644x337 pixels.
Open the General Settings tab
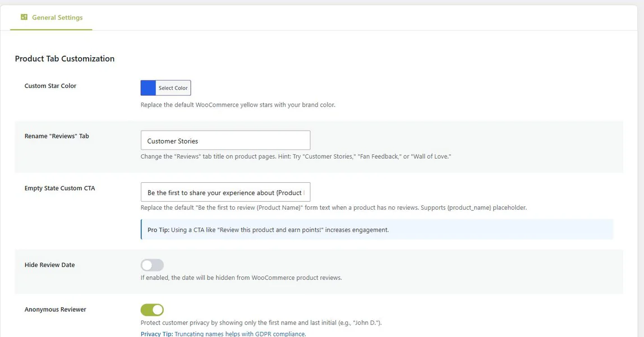click(x=52, y=17)
